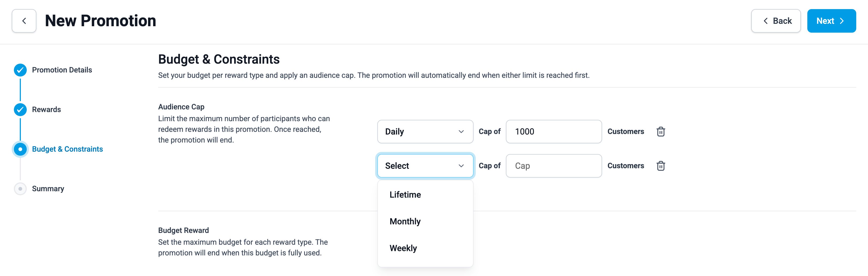Click the Next button
The width and height of the screenshot is (868, 276).
[x=831, y=21]
